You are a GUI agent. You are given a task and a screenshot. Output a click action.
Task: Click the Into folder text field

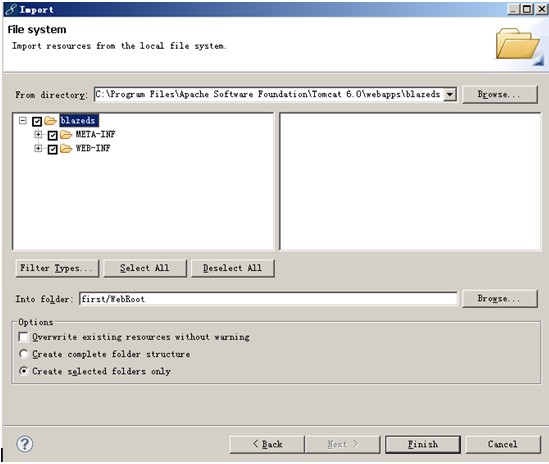pyautogui.click(x=268, y=299)
